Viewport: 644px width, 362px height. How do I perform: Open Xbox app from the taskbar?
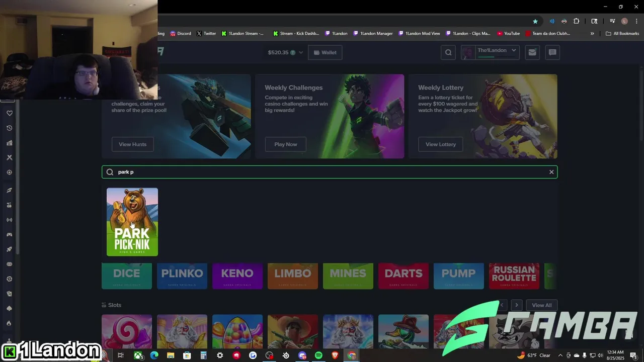[137, 355]
